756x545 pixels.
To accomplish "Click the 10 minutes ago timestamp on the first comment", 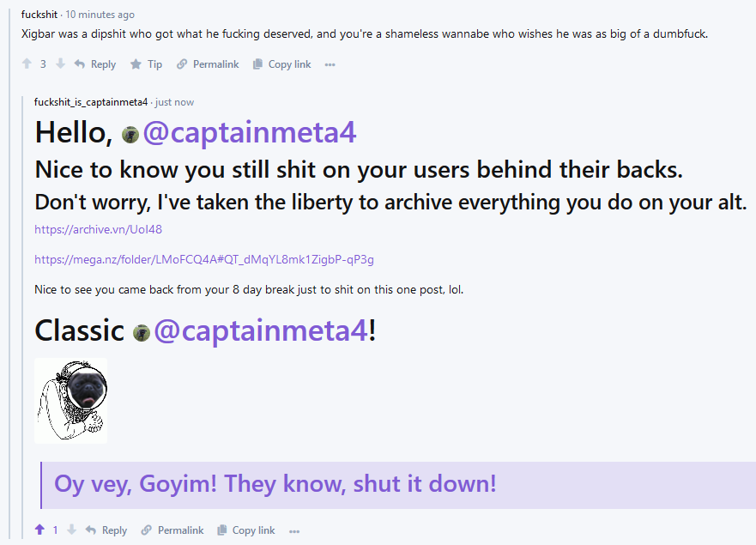I will pos(100,15).
